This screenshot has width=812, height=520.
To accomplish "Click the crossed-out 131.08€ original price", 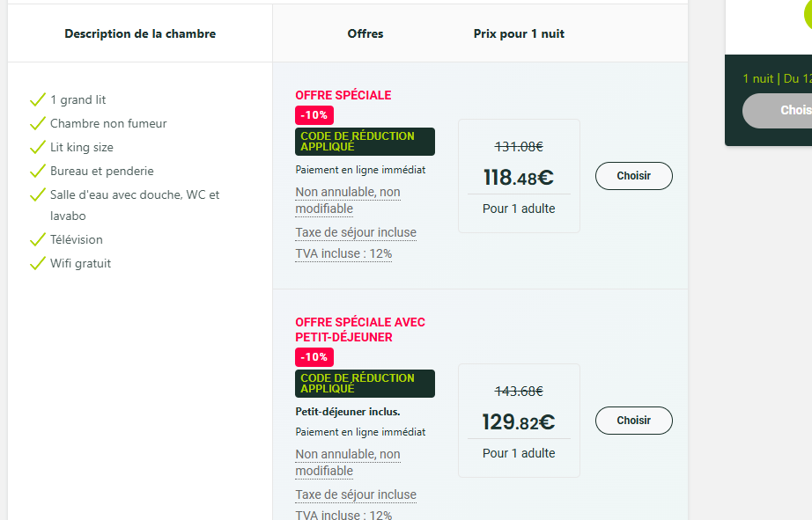I will click(x=519, y=147).
